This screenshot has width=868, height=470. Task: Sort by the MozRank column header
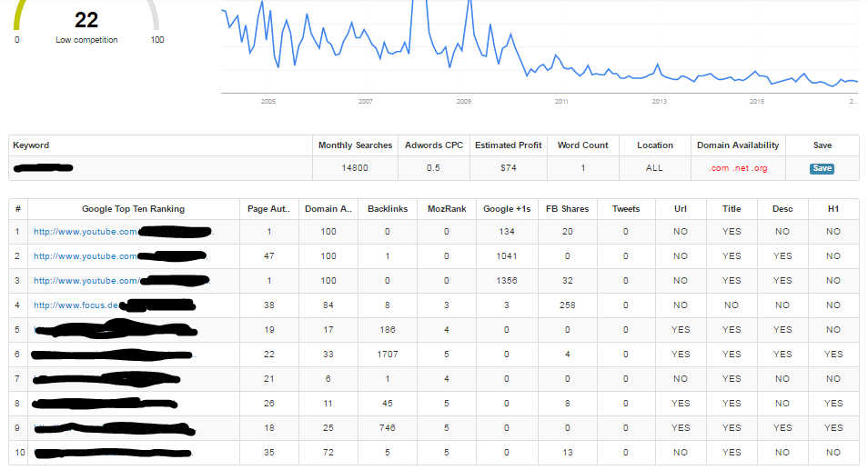pos(447,209)
